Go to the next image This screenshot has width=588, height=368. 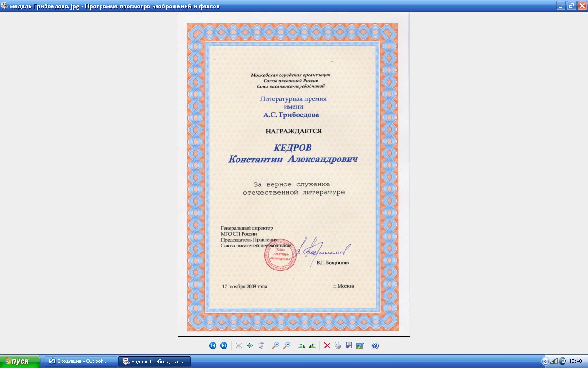click(x=224, y=345)
